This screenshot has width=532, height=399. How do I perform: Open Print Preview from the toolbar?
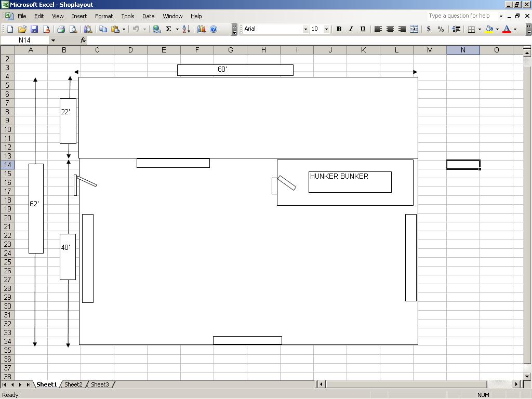(x=73, y=29)
